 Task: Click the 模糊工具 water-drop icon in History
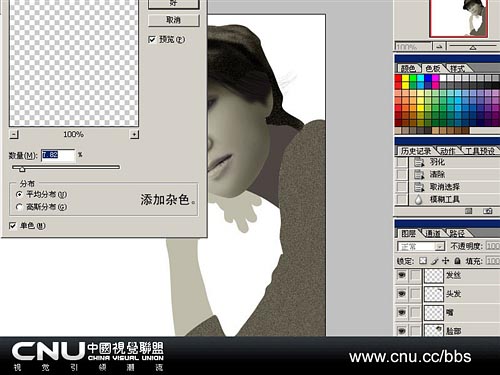tap(419, 199)
